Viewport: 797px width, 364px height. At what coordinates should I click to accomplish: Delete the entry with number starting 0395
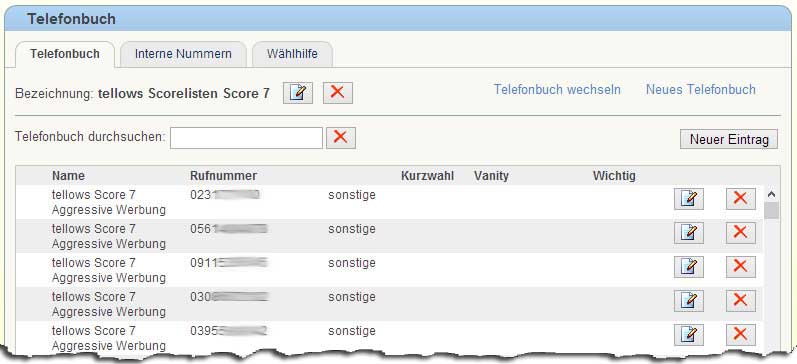click(x=741, y=335)
